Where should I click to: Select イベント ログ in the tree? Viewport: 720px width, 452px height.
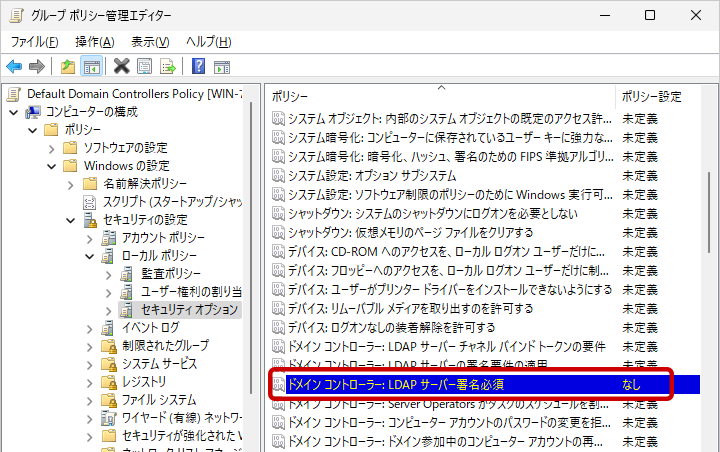click(x=151, y=328)
